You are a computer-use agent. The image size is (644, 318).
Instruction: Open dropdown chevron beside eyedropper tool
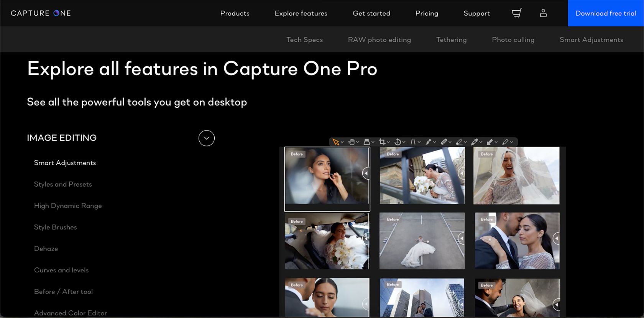click(x=481, y=143)
